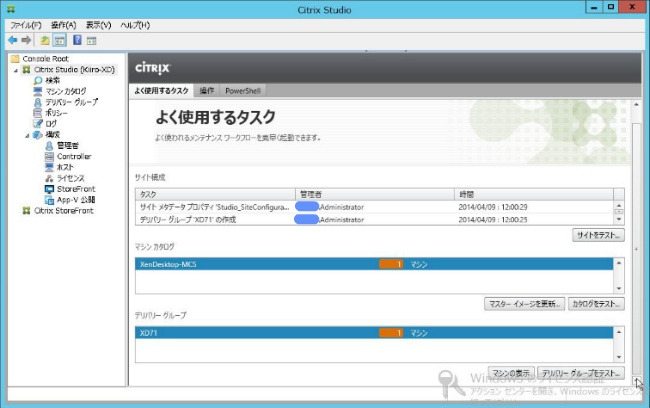Go back with the blue left arrow
Image resolution: width=650 pixels, height=408 pixels.
coord(12,40)
